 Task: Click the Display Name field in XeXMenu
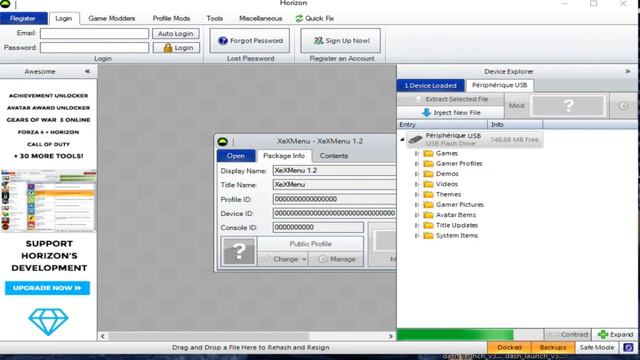click(334, 171)
